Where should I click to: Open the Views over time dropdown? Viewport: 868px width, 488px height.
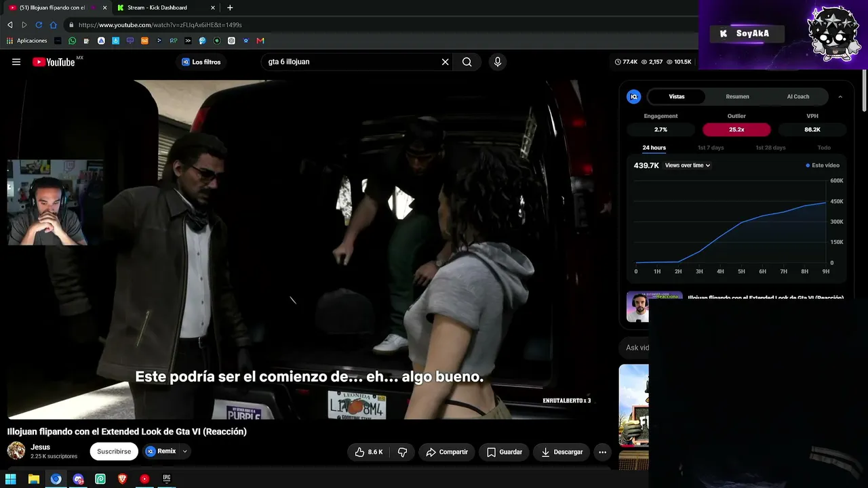(x=688, y=165)
